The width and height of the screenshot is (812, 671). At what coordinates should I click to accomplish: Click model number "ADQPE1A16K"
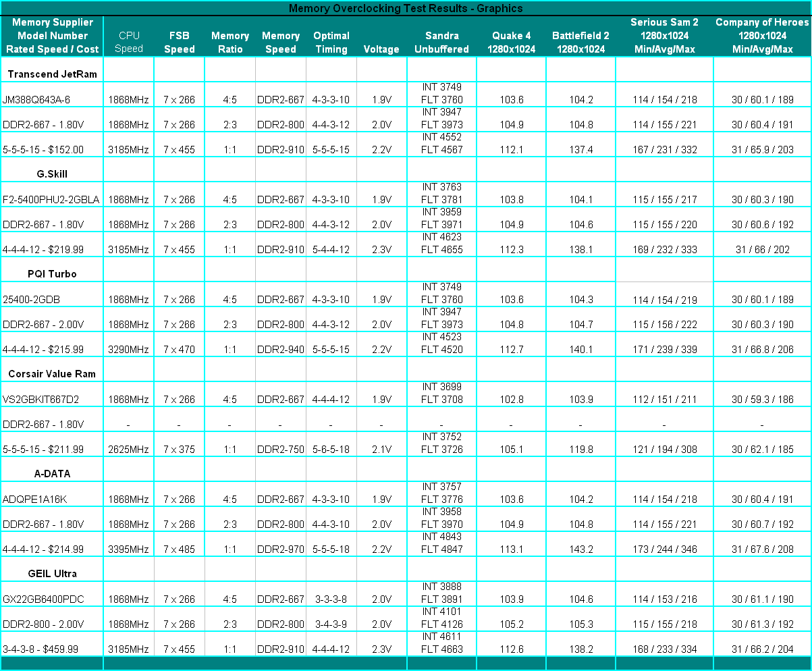point(35,499)
